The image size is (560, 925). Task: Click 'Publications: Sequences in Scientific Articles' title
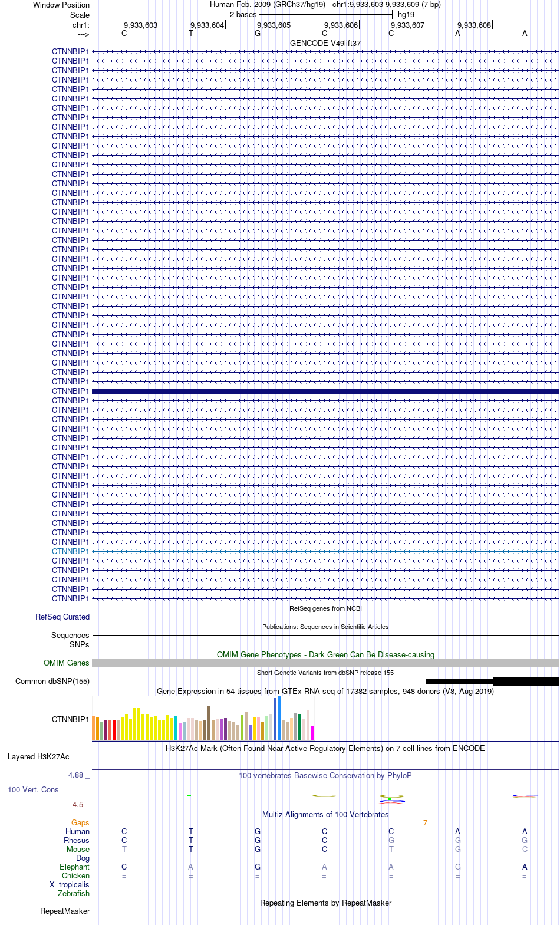coord(325,627)
